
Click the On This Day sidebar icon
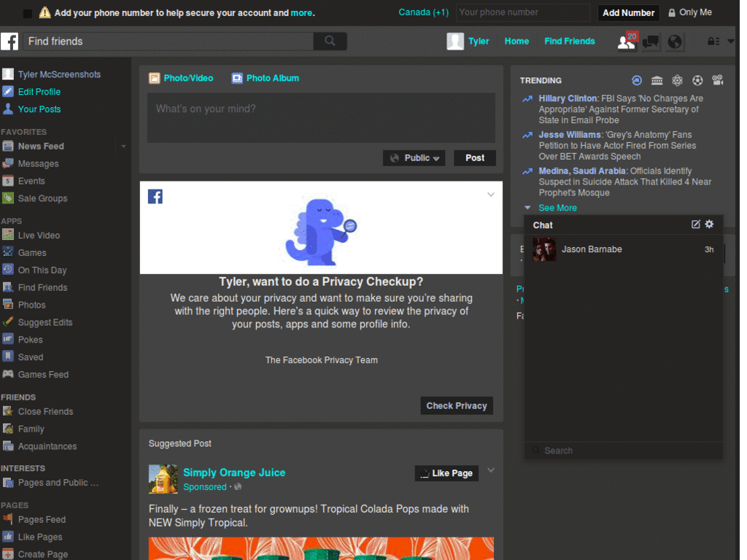8,270
